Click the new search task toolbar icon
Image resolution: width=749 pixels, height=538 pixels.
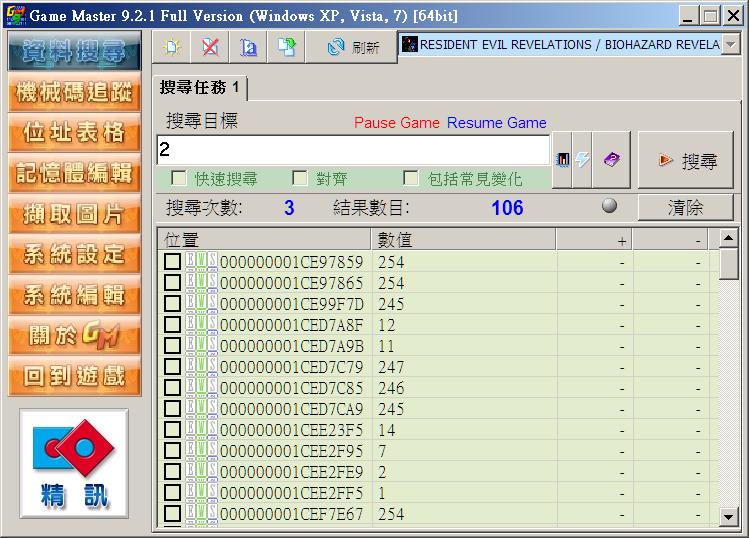[x=172, y=46]
